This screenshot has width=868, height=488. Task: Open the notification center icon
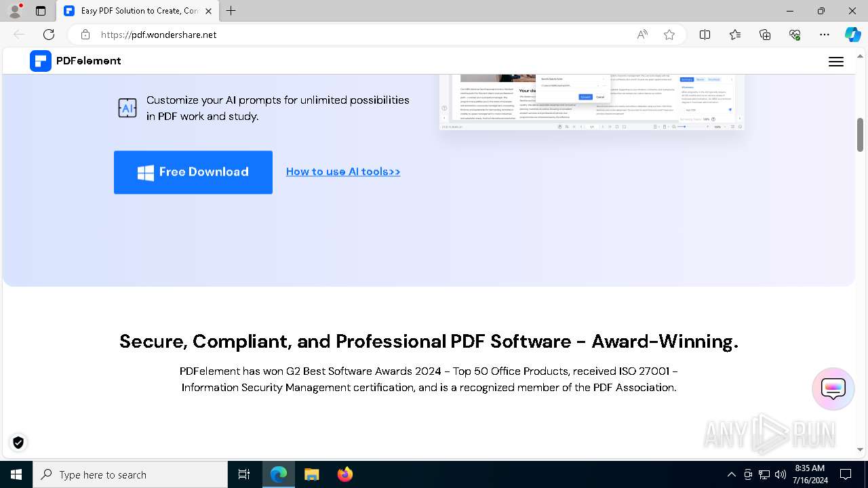(846, 474)
